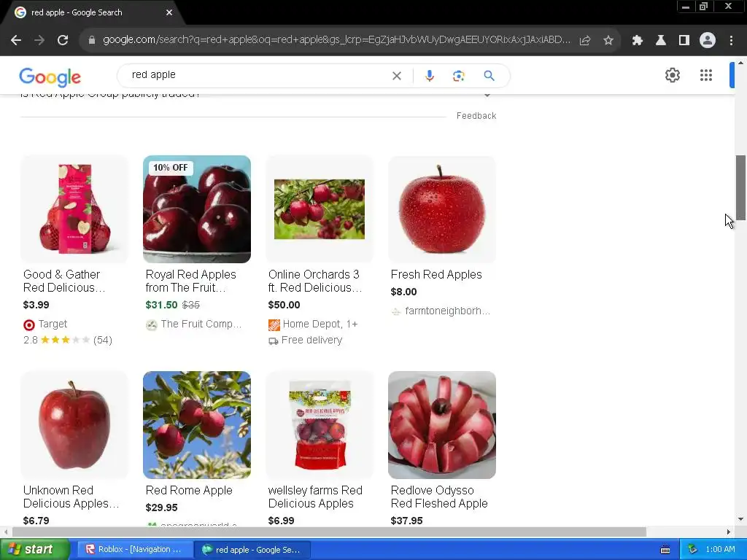The width and height of the screenshot is (747, 560).
Task: Select the red apple - Google Search tab
Action: [93, 12]
